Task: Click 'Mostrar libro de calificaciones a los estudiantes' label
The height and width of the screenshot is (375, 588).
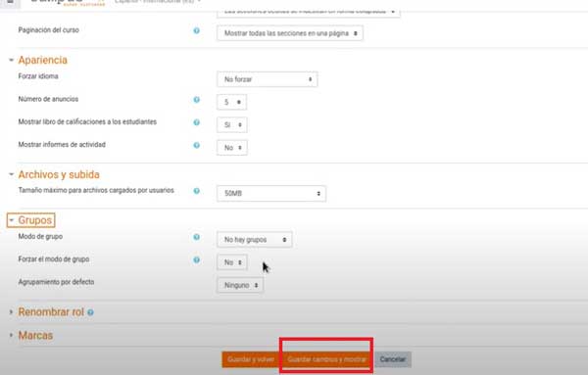Action: [87, 121]
